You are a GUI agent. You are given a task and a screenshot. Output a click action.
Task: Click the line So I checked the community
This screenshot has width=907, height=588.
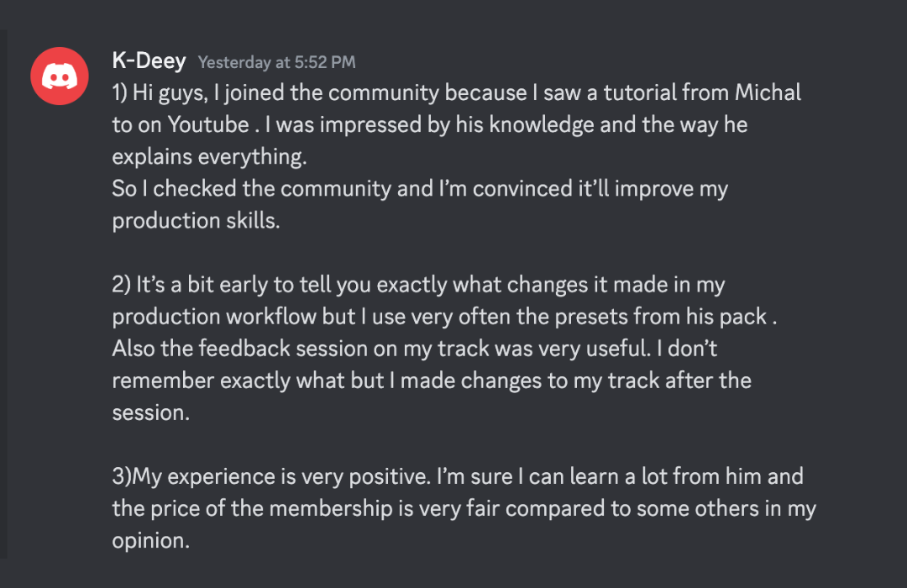tap(420, 189)
